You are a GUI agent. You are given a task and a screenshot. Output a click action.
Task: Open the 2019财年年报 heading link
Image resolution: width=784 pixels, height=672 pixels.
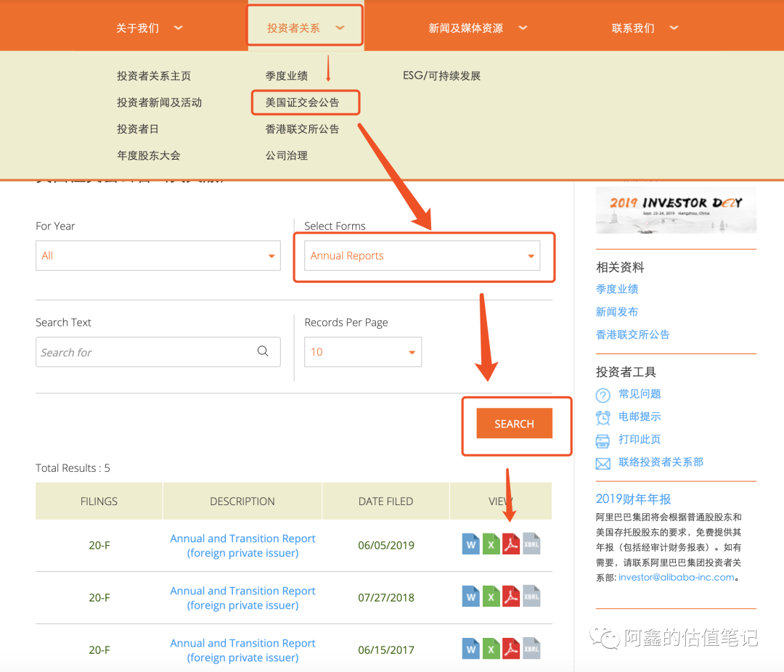[x=634, y=499]
